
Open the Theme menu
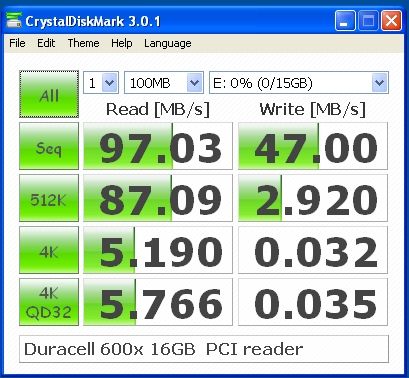pyautogui.click(x=83, y=43)
